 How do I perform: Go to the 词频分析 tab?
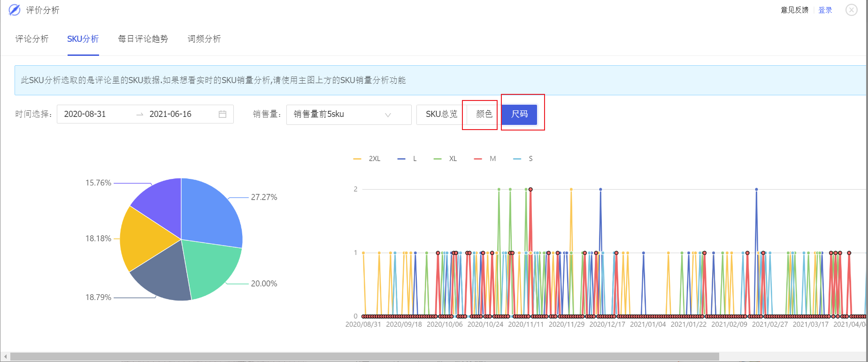click(204, 39)
